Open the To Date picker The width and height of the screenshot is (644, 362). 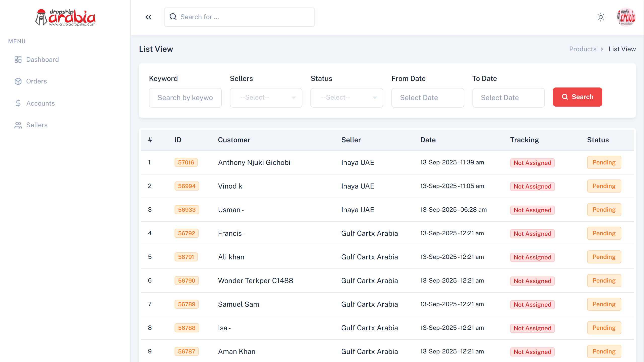coord(508,98)
